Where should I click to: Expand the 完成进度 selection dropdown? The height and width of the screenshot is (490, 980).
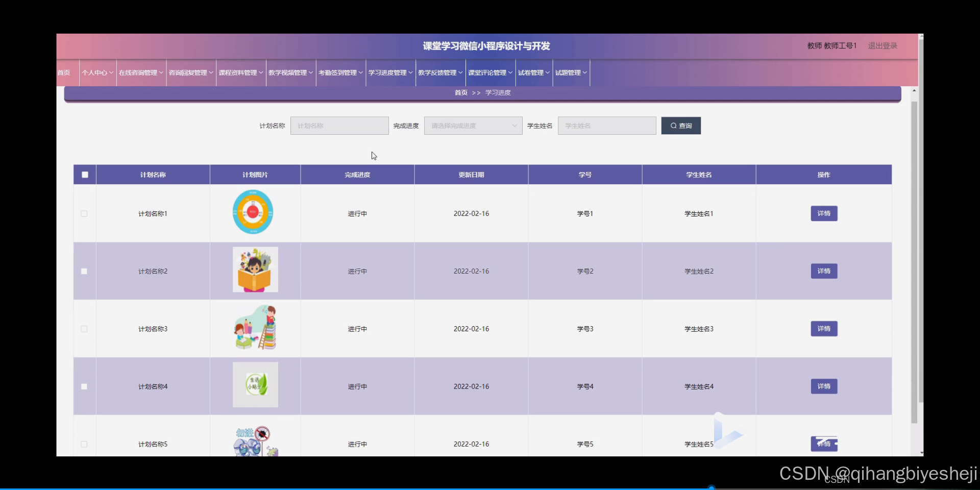[x=472, y=126]
